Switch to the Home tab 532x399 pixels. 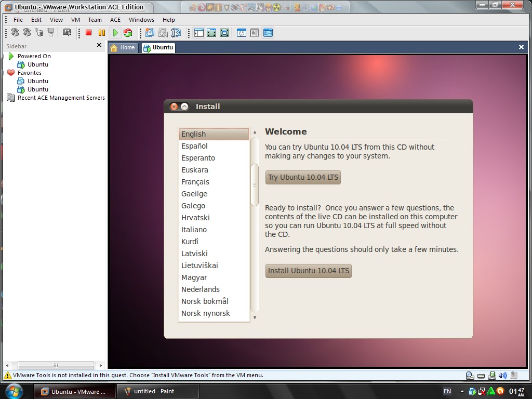click(x=123, y=47)
